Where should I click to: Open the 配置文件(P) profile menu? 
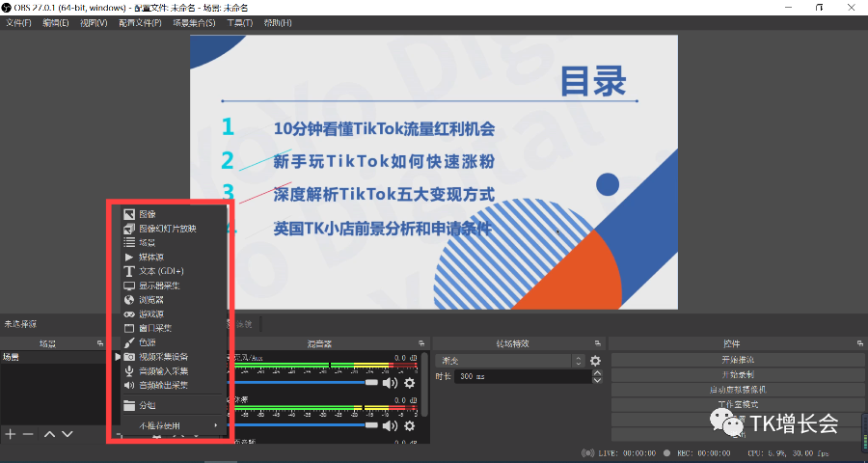click(140, 23)
